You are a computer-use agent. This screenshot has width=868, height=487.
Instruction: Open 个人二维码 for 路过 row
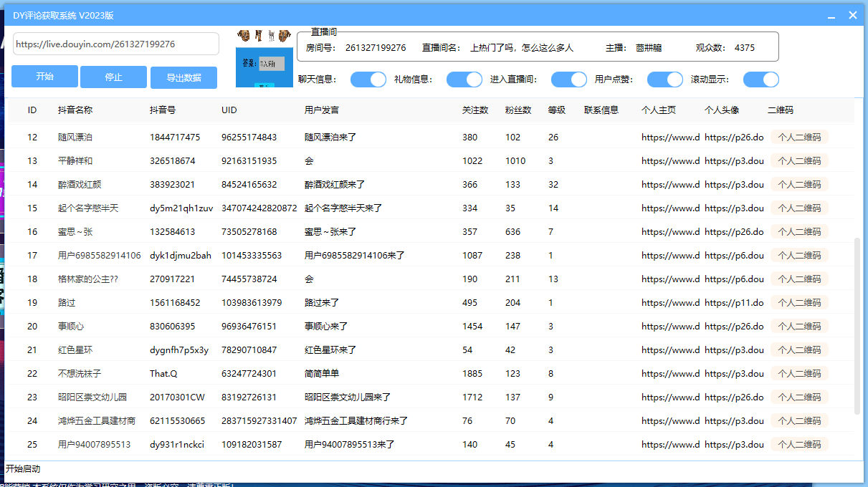[x=799, y=302]
